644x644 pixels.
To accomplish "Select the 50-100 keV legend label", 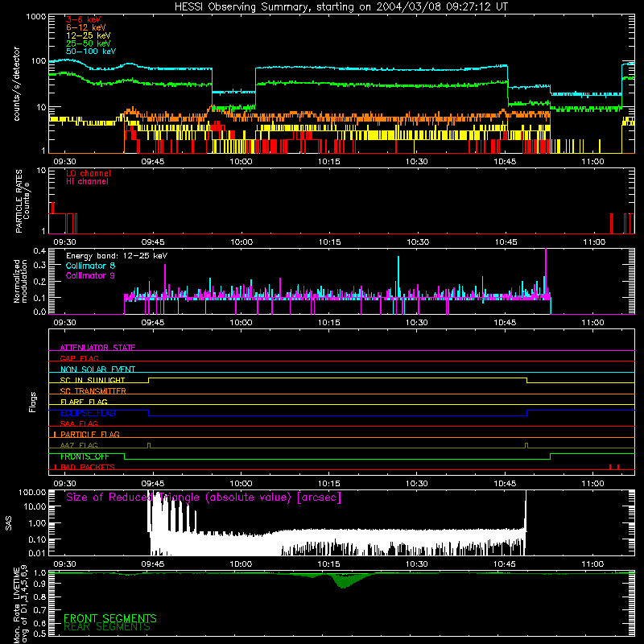I will pos(91,52).
